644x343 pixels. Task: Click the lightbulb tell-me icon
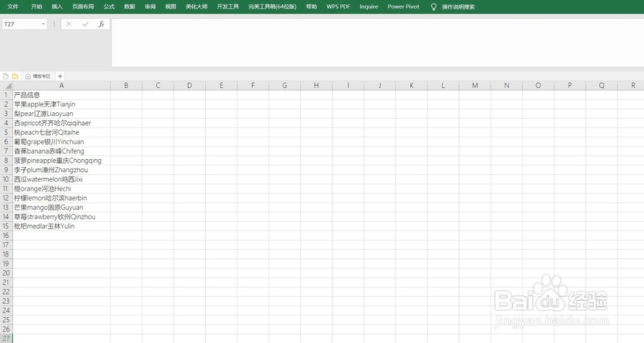coord(433,7)
